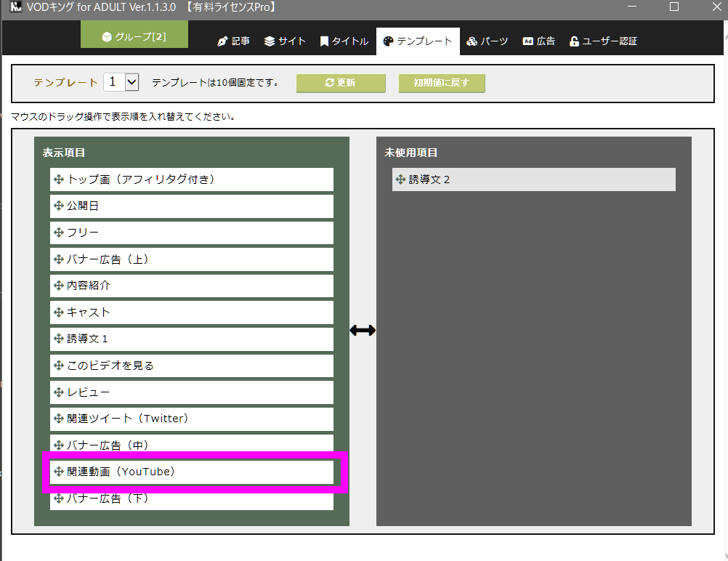728x561 pixels.
Task: Switch to the 記事 tab
Action: 233,41
